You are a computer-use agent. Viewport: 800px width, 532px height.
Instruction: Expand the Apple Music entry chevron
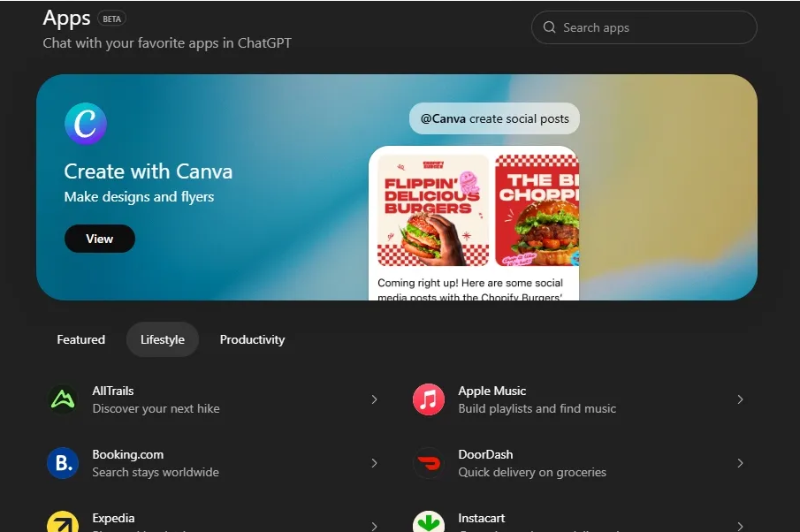pos(741,399)
